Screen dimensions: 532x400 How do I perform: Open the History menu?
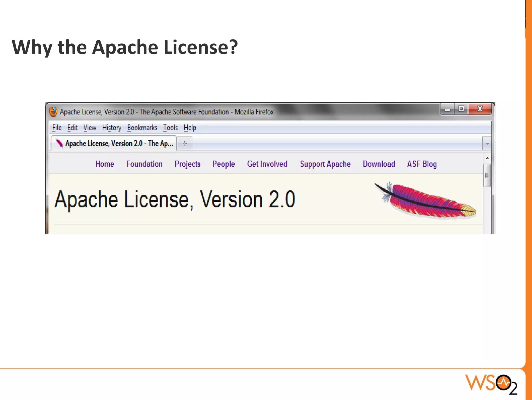click(112, 128)
